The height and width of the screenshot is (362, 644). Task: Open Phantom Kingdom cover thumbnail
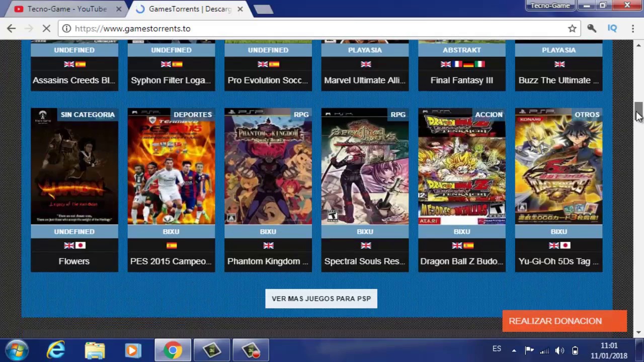click(x=268, y=166)
